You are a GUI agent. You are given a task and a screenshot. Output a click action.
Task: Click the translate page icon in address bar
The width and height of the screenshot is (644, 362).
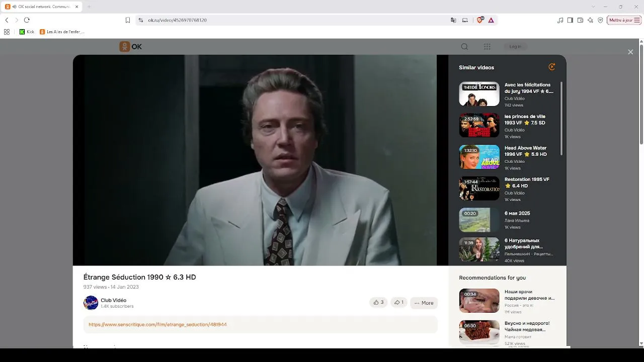tap(453, 20)
